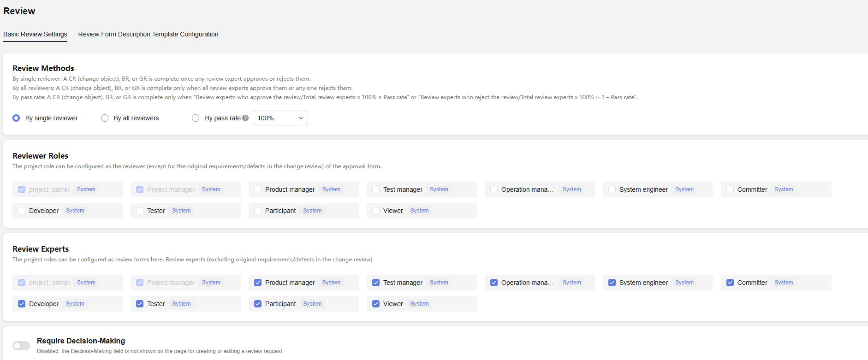Uncheck Operation manager in Review Experts
868x360 pixels.
coord(494,283)
